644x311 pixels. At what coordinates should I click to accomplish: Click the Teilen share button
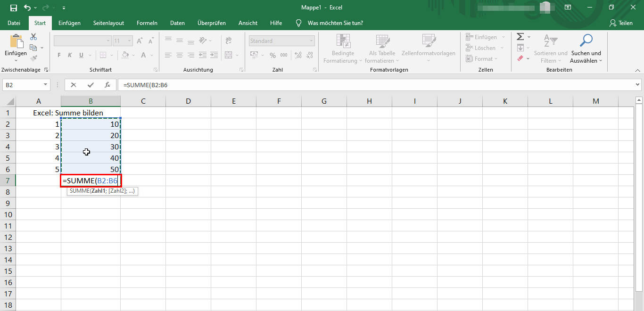[621, 23]
